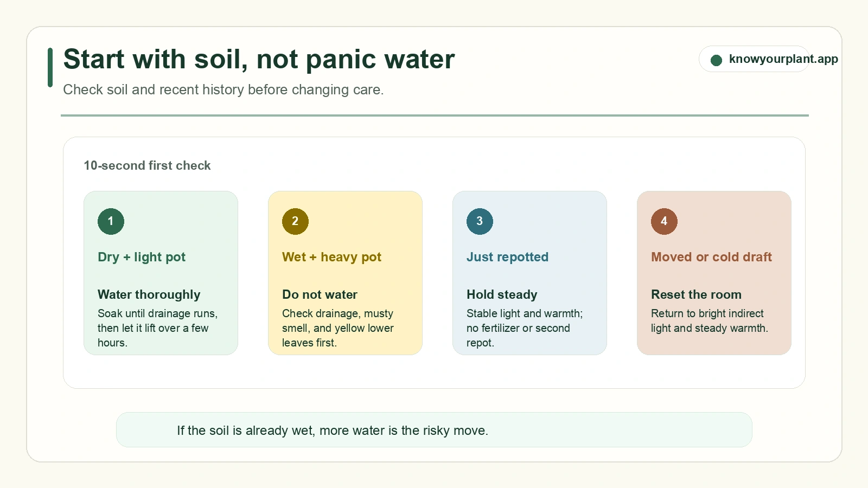Select the 'Dry + light pot' heading
The width and height of the screenshot is (868, 488).
tap(142, 257)
